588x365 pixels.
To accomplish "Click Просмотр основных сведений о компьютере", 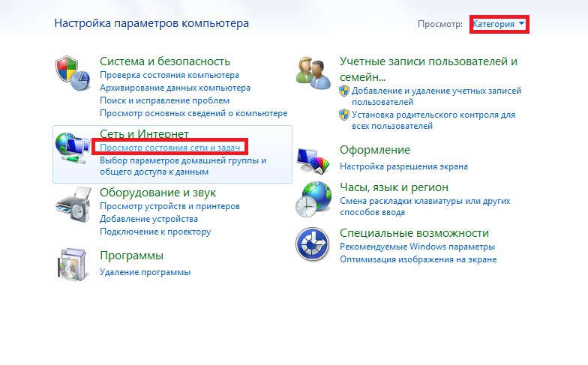I will click(193, 113).
